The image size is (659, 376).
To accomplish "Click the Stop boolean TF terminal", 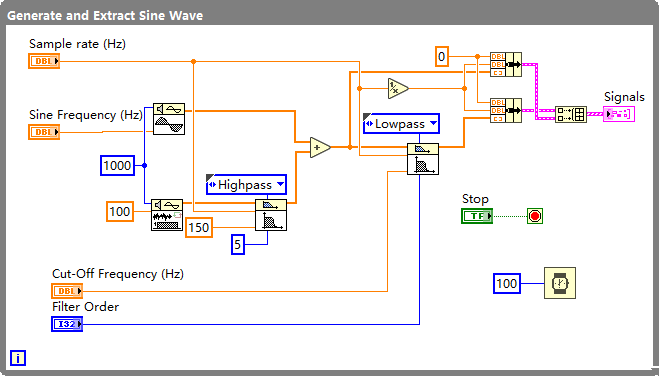I will click(x=477, y=216).
